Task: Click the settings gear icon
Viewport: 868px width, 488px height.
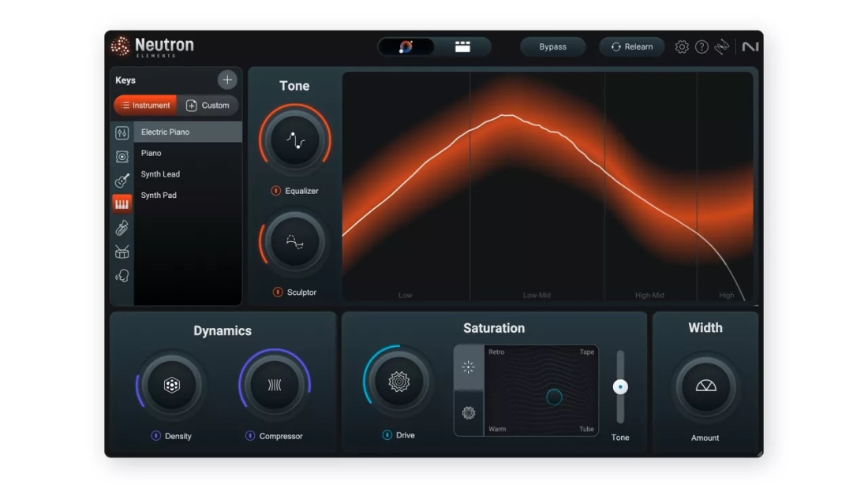Action: [680, 47]
